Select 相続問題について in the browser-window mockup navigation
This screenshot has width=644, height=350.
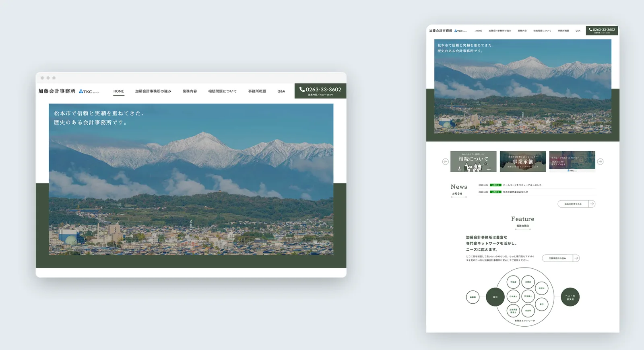222,91
